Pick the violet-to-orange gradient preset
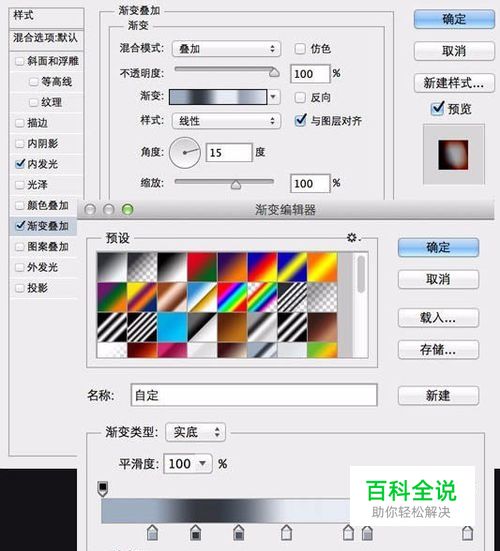 pyautogui.click(x=232, y=267)
